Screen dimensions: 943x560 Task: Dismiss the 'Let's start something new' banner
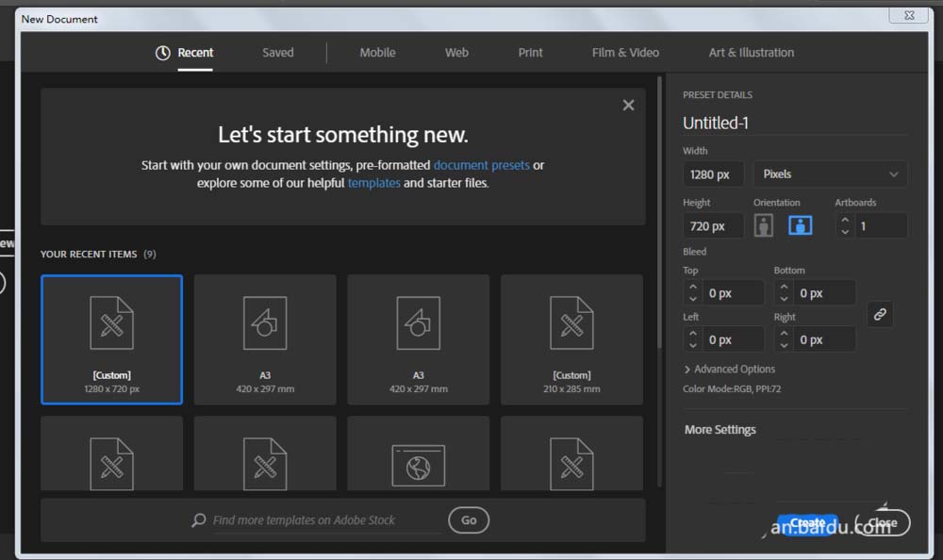pos(628,106)
